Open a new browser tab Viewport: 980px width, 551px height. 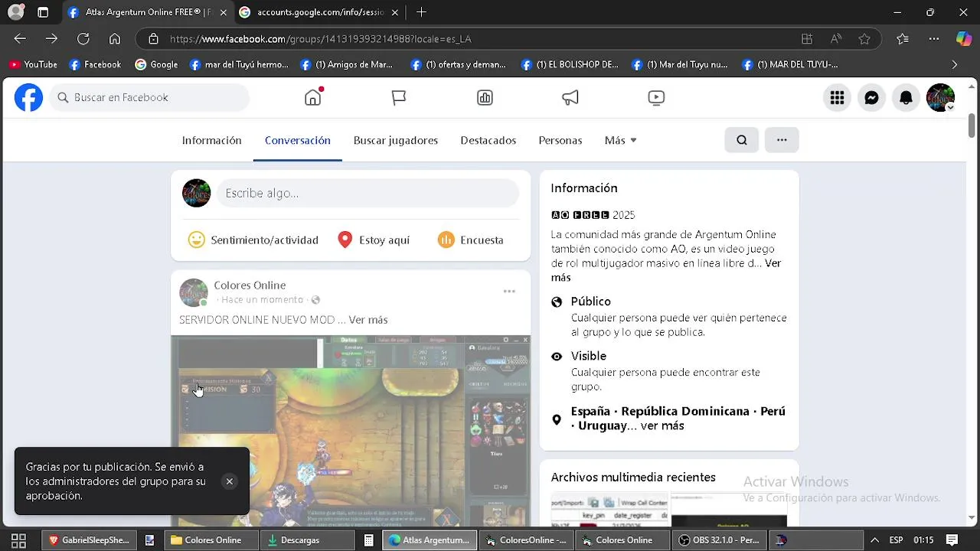pyautogui.click(x=421, y=12)
